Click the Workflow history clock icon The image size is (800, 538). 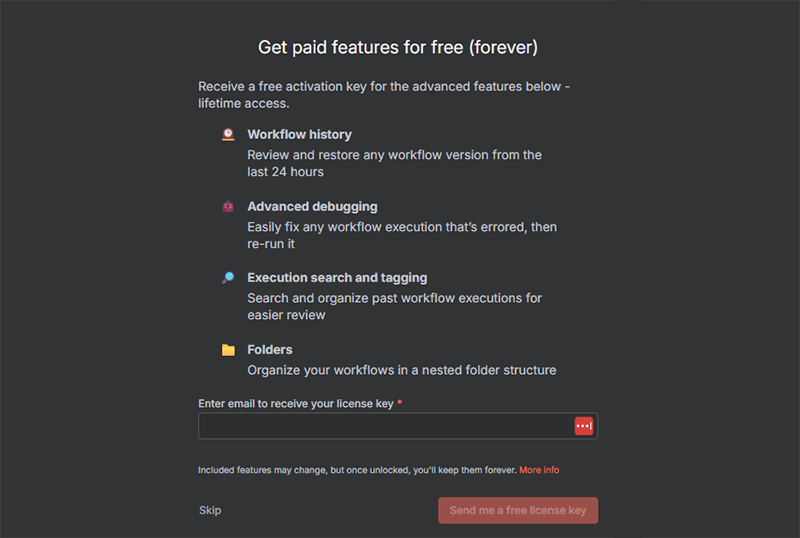228,134
